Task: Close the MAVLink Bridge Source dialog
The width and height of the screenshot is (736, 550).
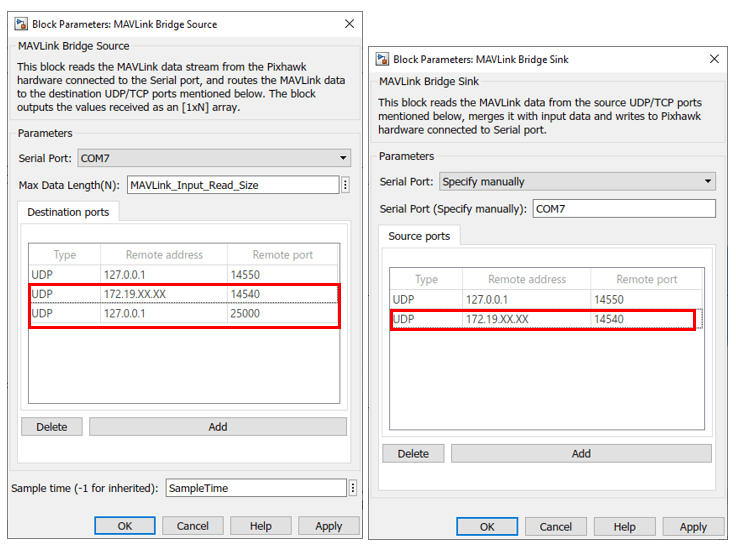Action: click(349, 23)
